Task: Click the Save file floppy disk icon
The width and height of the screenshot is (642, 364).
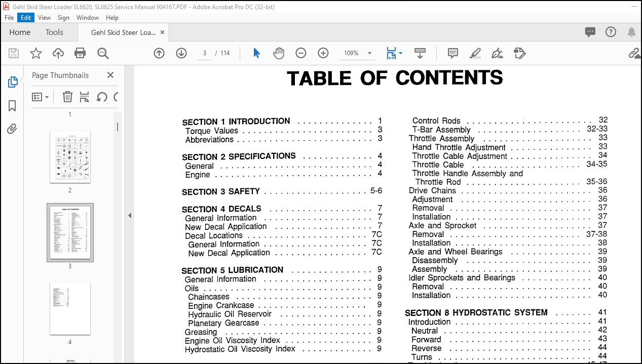Action: tap(14, 53)
